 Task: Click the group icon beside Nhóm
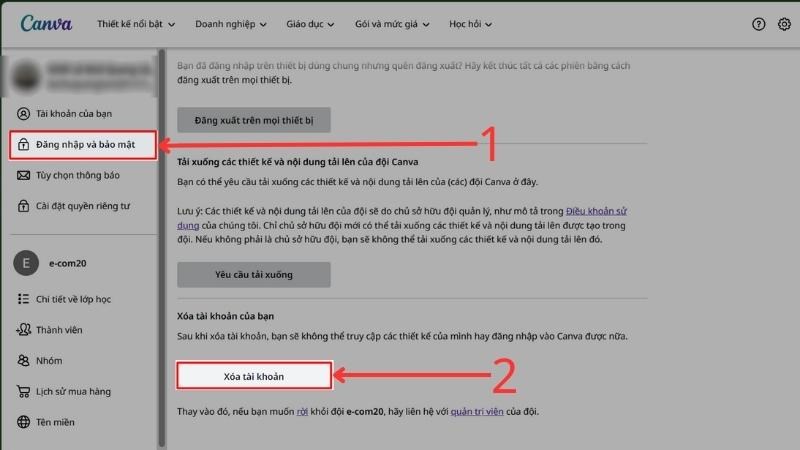(23, 360)
